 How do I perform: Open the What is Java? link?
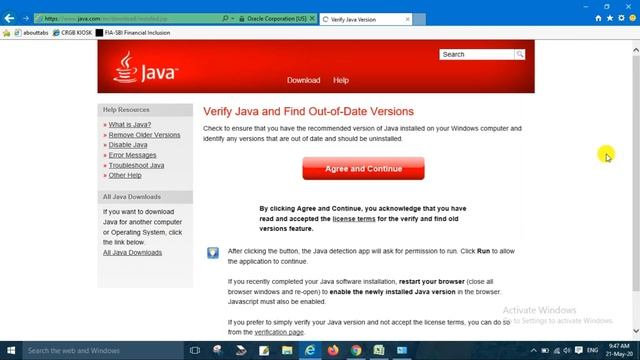pyautogui.click(x=129, y=124)
